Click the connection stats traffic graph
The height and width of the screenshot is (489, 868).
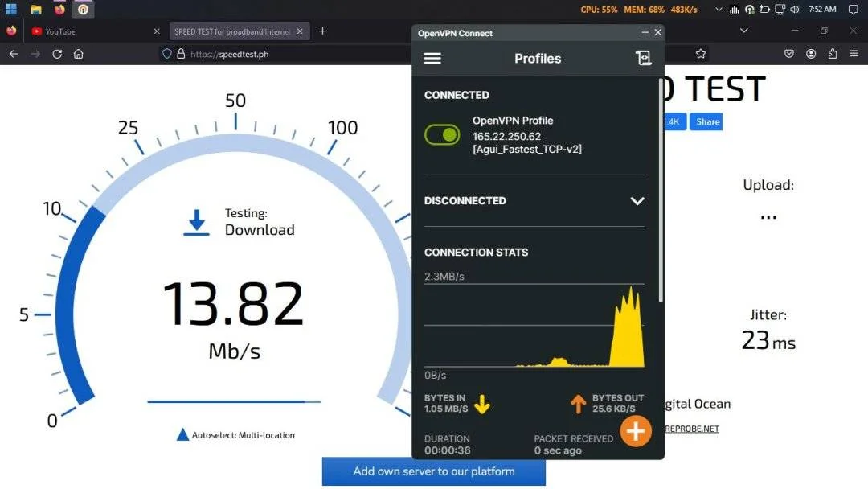pyautogui.click(x=534, y=326)
